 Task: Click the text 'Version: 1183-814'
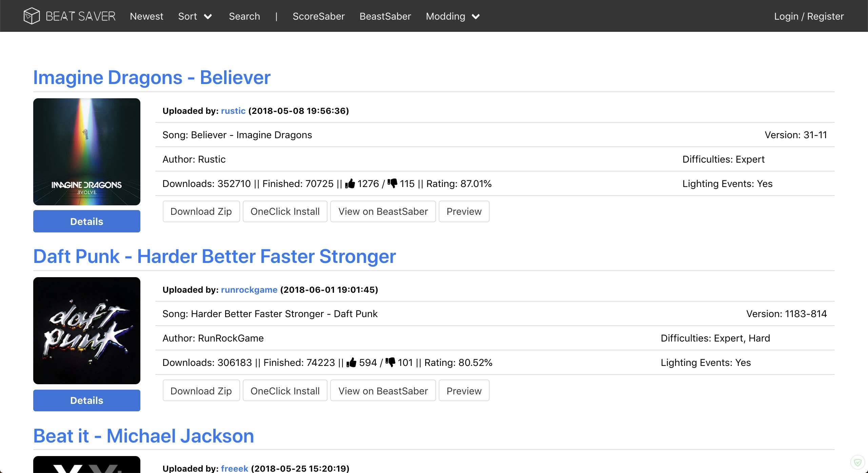[786, 314]
